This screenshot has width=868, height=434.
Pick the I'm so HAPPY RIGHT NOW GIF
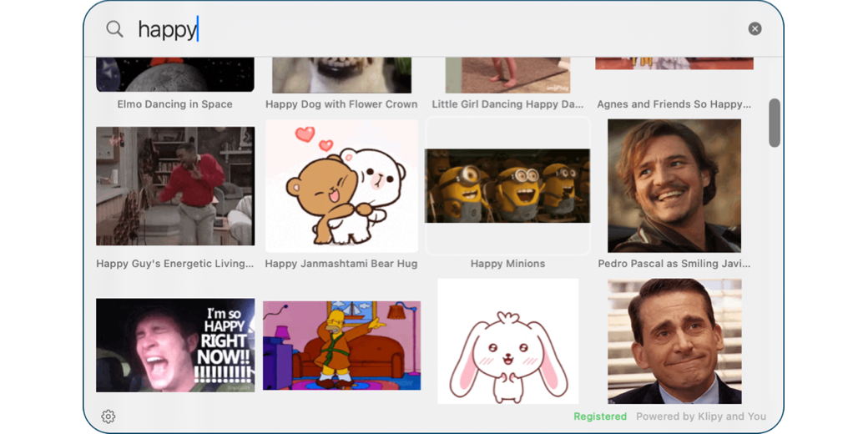point(175,346)
